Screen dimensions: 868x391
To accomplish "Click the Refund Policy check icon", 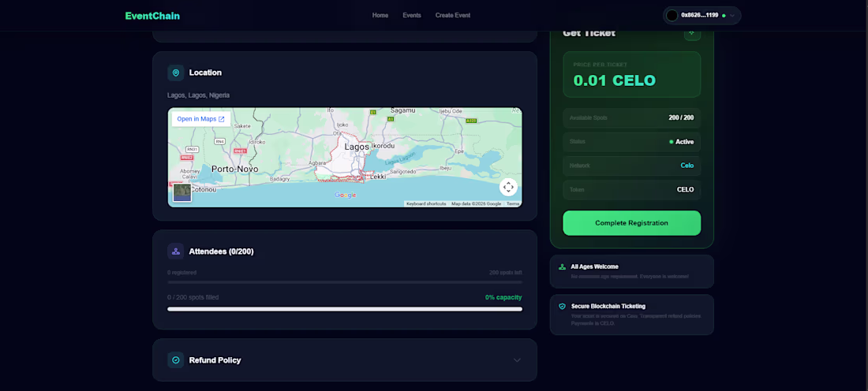I will point(175,360).
